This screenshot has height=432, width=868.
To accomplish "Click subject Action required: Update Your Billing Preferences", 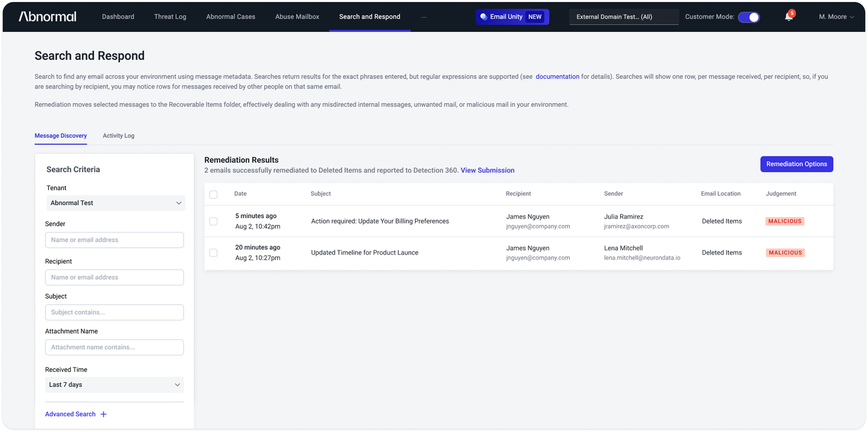I will tap(380, 221).
